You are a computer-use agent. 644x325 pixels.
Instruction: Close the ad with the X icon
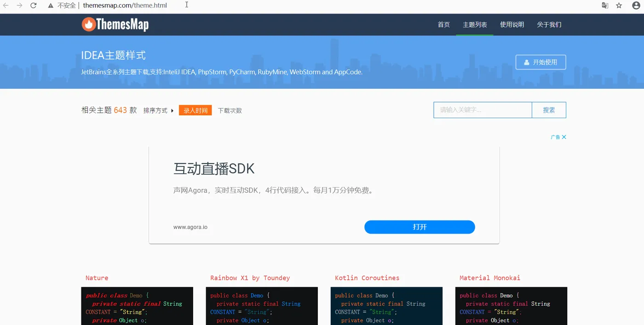pos(564,137)
